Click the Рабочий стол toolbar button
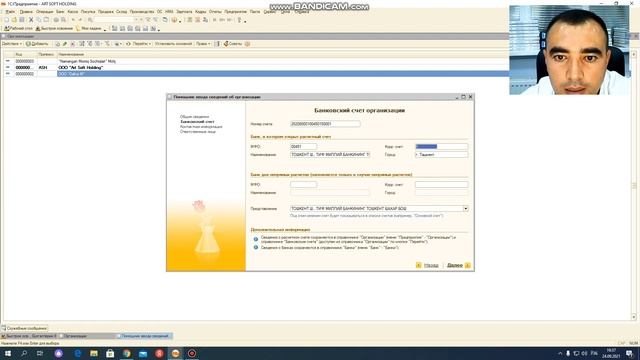The height and width of the screenshot is (360, 640). coord(18,29)
